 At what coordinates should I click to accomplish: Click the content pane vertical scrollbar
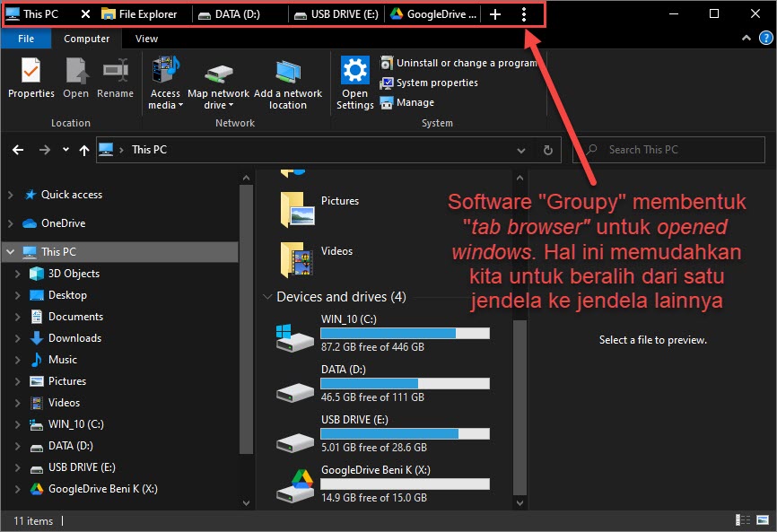tap(519, 406)
